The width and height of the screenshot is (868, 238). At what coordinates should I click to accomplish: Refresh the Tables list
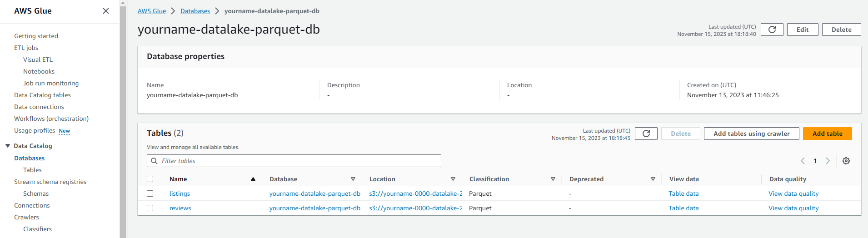pos(646,134)
